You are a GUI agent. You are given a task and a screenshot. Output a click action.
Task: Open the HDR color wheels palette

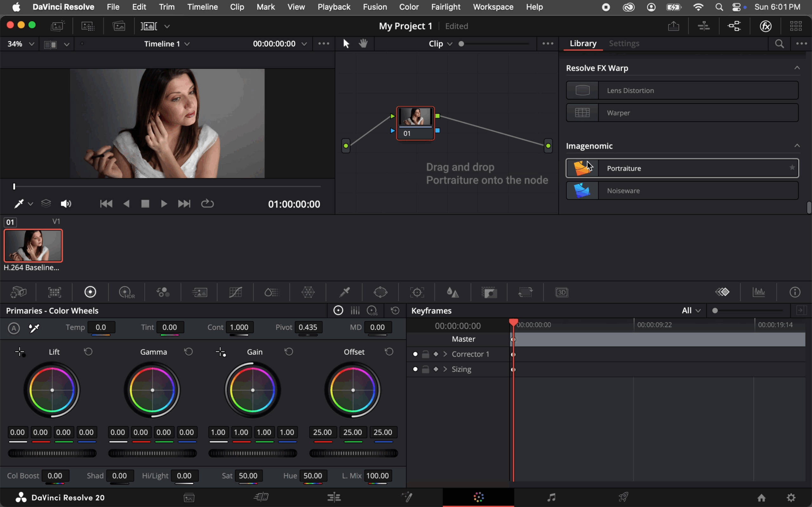127,292
